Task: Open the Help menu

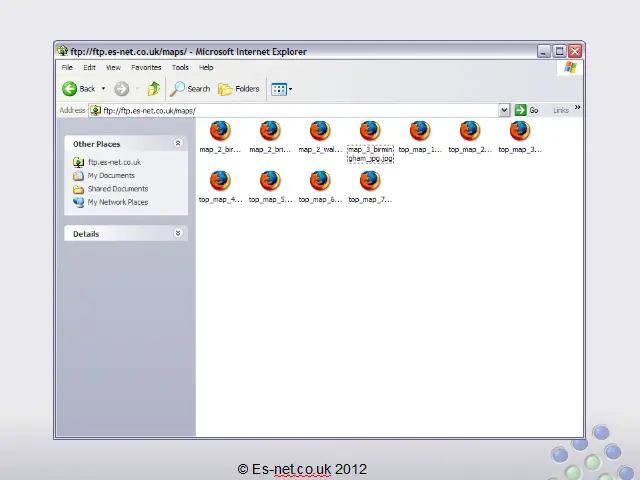Action: pyautogui.click(x=206, y=67)
